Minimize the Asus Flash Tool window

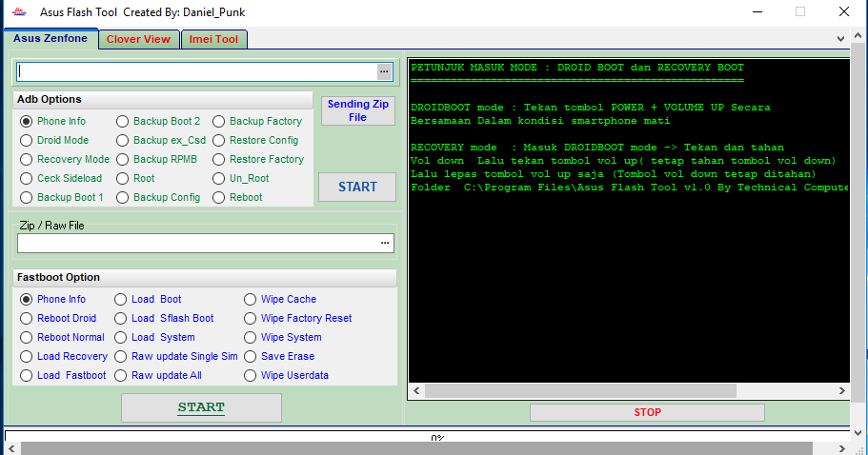pyautogui.click(x=757, y=11)
